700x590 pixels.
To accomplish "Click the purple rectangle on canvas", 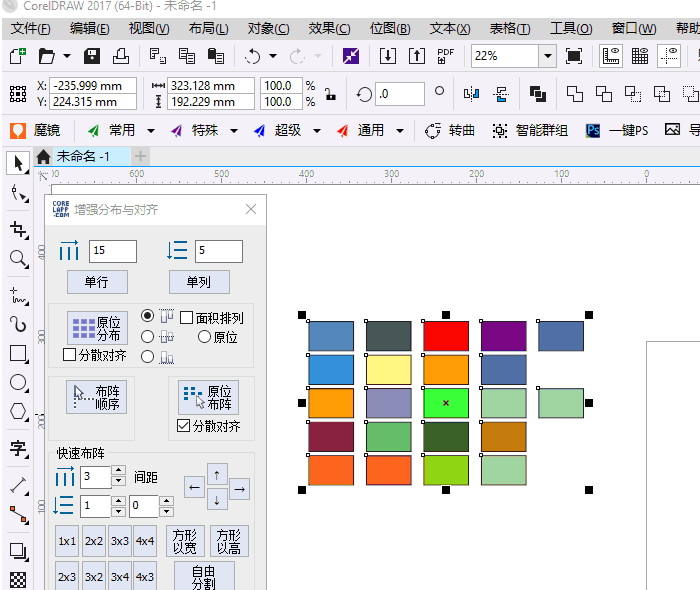I will pyautogui.click(x=504, y=336).
